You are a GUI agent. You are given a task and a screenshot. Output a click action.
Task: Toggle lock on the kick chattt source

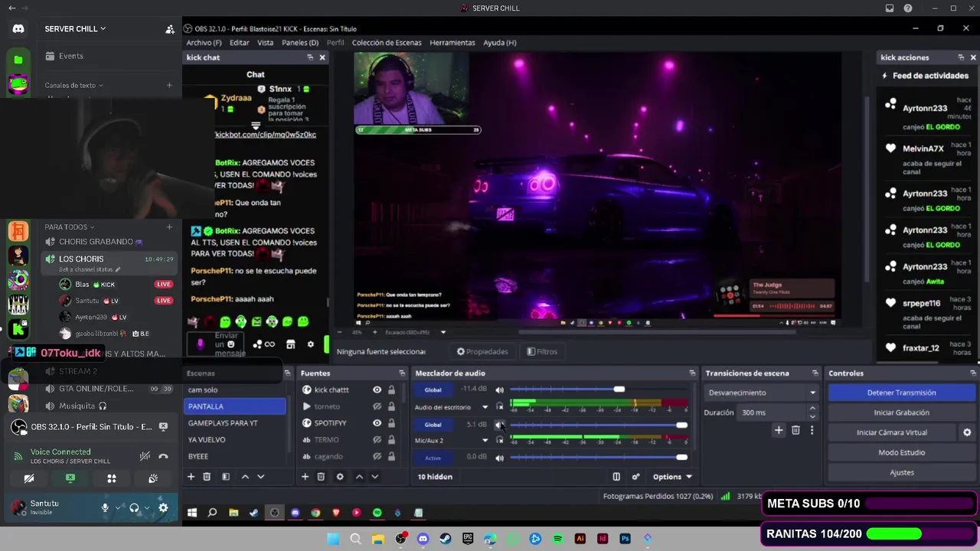(x=391, y=390)
